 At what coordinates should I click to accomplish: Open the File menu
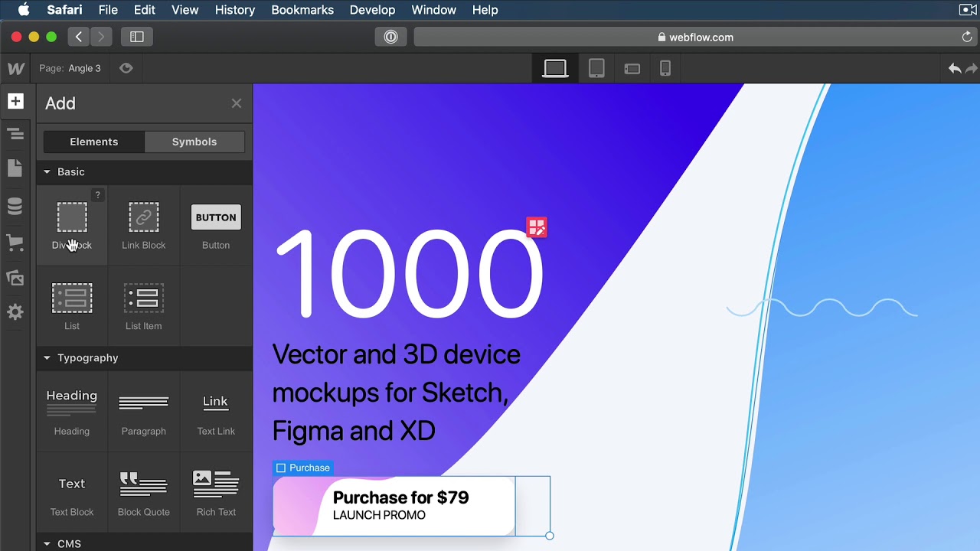108,10
